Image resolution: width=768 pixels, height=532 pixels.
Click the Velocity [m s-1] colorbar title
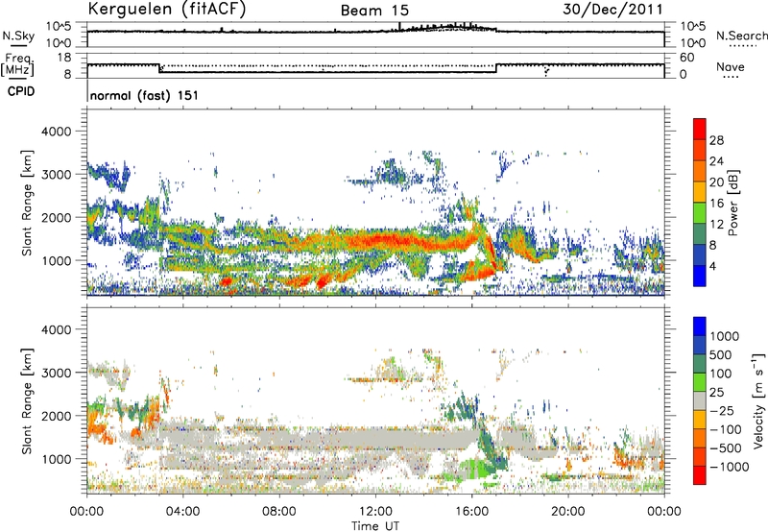coord(758,400)
